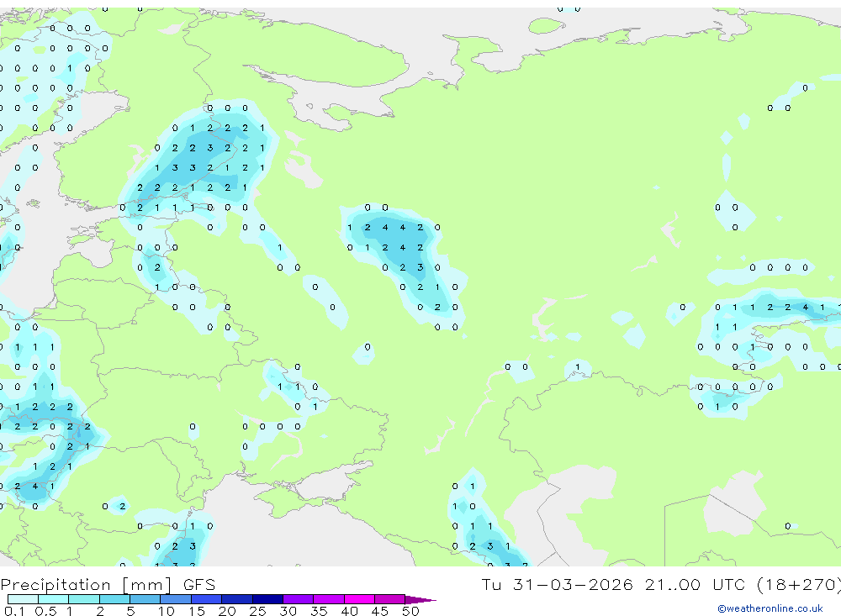
Task: Click the legend label '10'
Action: [167, 611]
